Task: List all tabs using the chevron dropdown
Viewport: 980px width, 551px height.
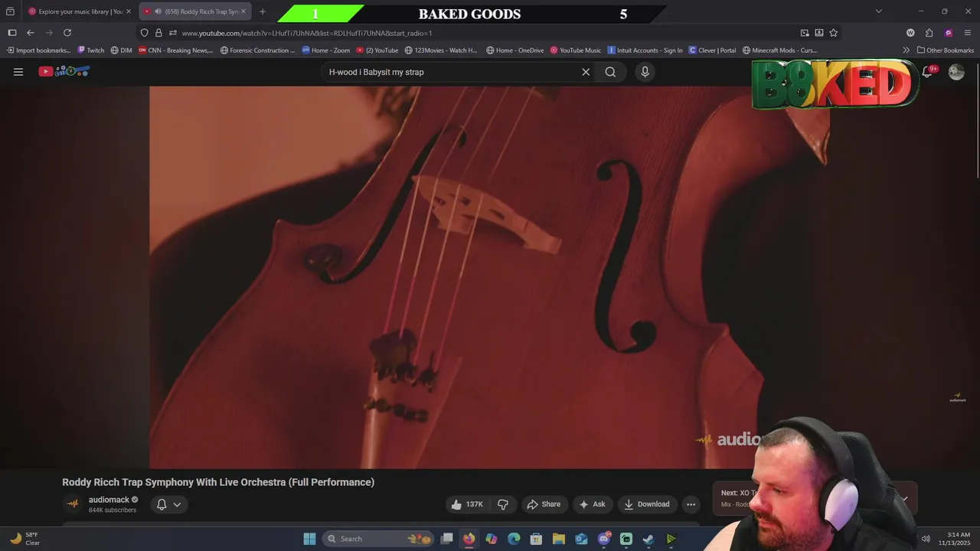Action: tap(879, 11)
